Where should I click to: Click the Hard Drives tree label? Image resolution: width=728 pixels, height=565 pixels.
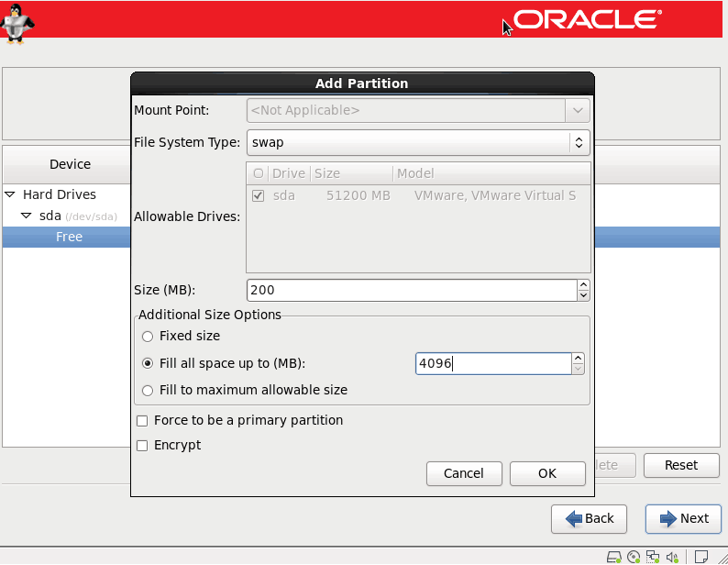pyautogui.click(x=60, y=194)
